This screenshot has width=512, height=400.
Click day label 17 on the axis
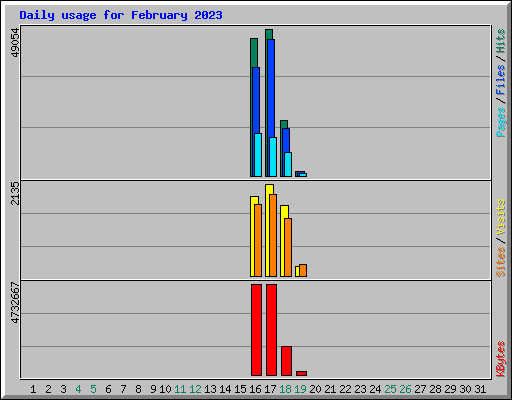click(x=270, y=389)
